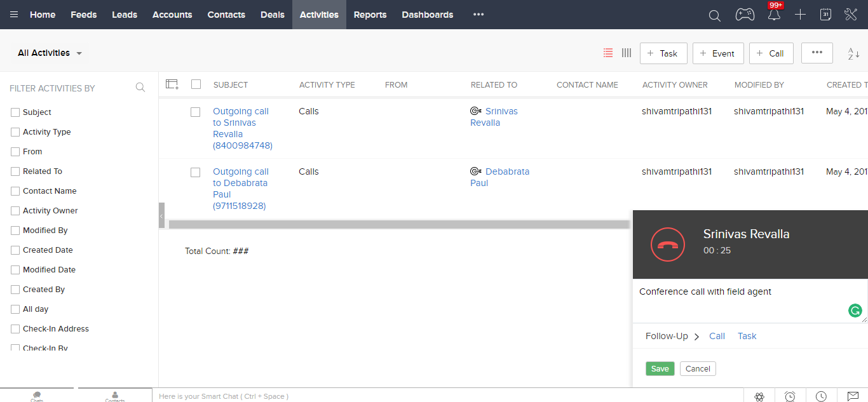This screenshot has height=402, width=868.
Task: Open Outgoing call to Srinivas Revalla
Action: (243, 128)
